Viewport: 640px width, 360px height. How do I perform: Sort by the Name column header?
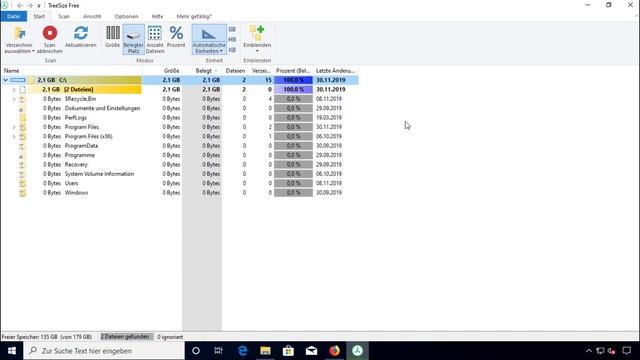pyautogui.click(x=71, y=71)
